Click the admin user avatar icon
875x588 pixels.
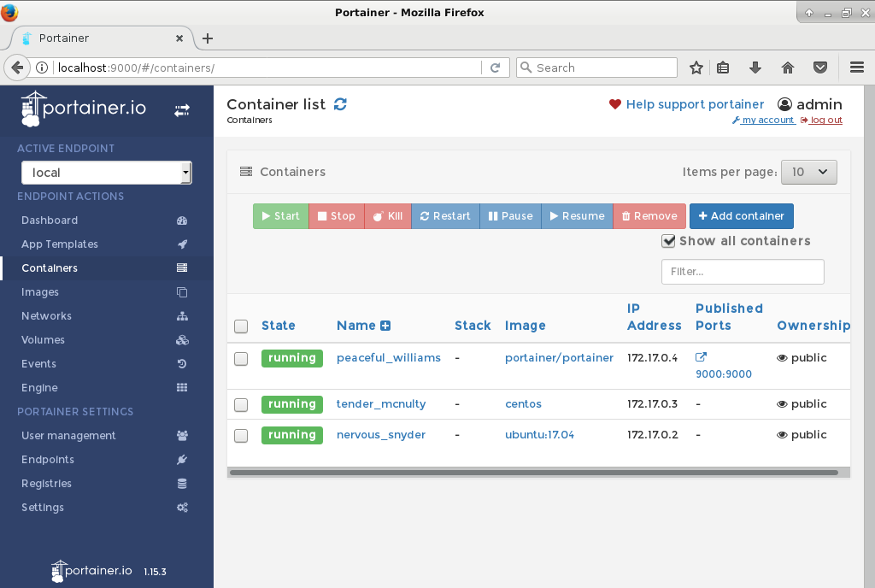(x=784, y=104)
